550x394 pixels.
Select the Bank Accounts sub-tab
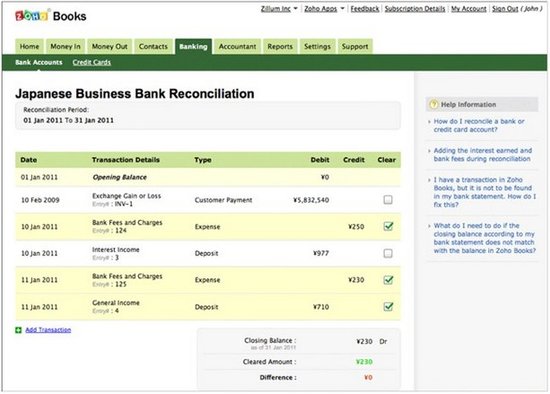39,62
